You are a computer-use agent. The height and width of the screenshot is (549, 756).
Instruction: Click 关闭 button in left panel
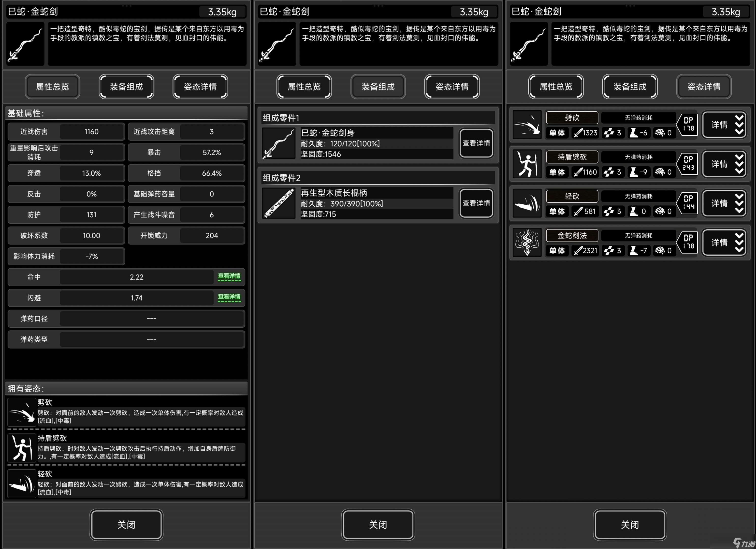126,525
